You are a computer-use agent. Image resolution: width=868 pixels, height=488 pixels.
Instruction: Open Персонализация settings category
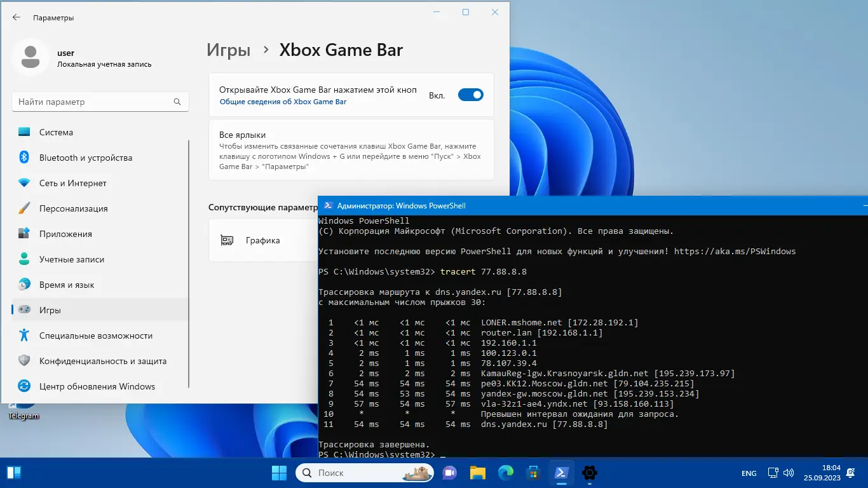[x=73, y=208]
